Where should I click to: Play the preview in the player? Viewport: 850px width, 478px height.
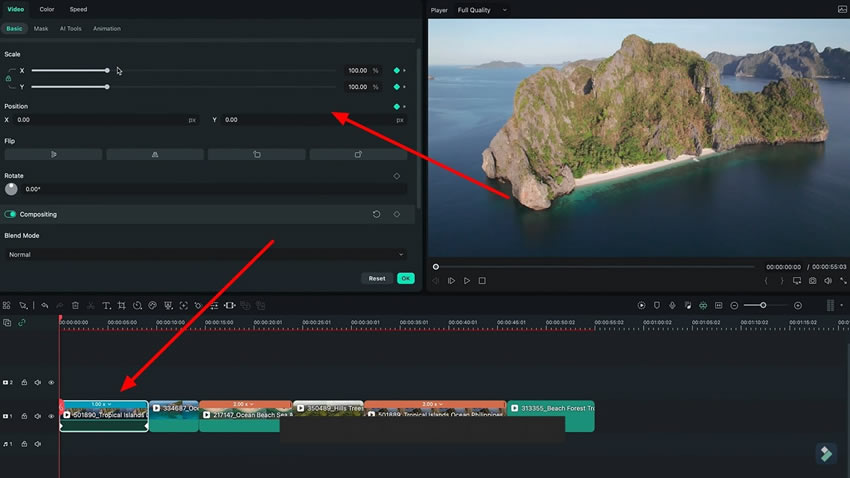click(467, 281)
